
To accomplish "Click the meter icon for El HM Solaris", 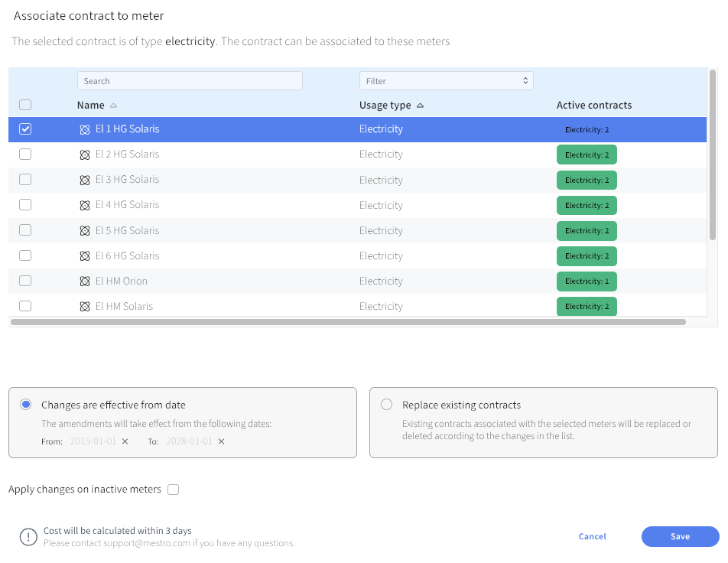I will click(84, 307).
